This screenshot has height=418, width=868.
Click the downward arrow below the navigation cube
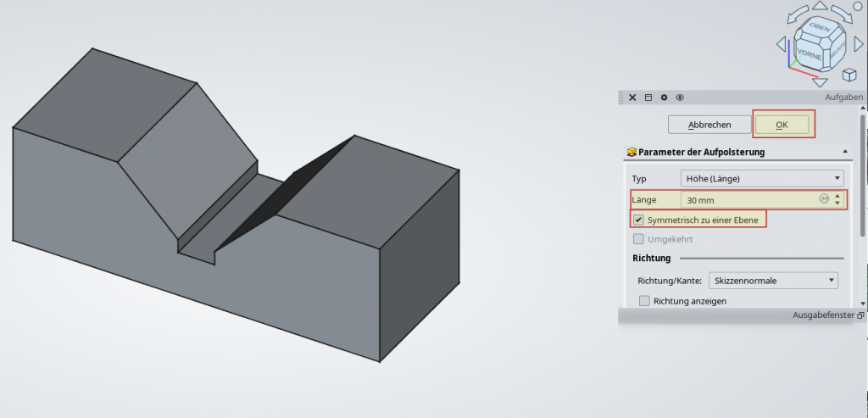(819, 82)
